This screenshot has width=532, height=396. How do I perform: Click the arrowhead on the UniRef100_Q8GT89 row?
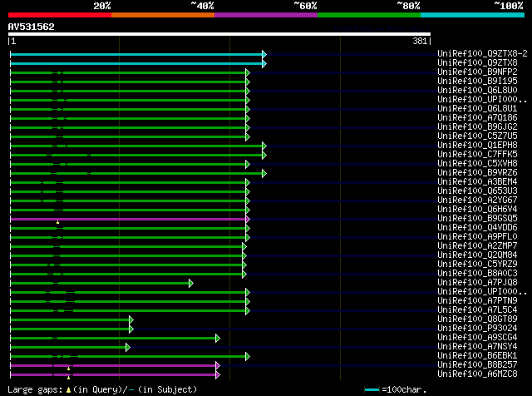tap(131, 320)
